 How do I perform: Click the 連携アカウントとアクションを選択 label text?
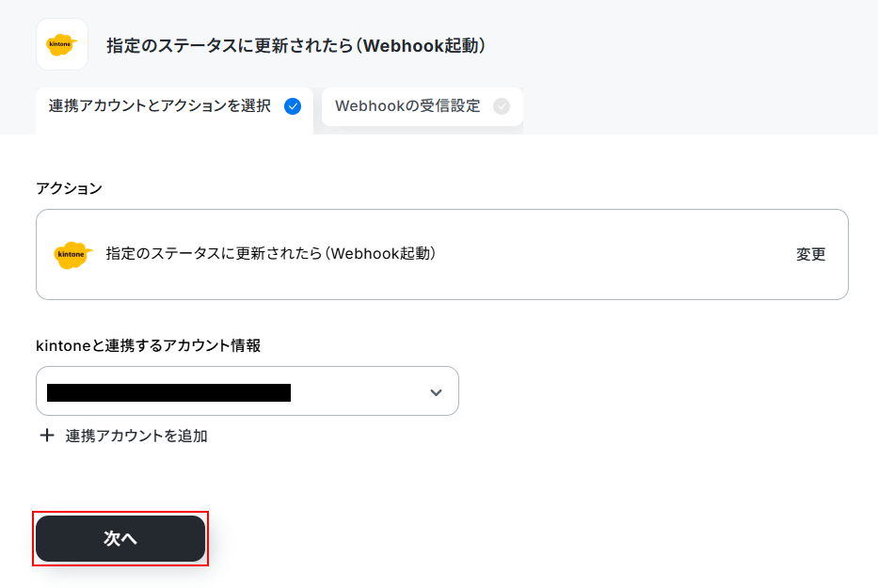click(x=160, y=105)
